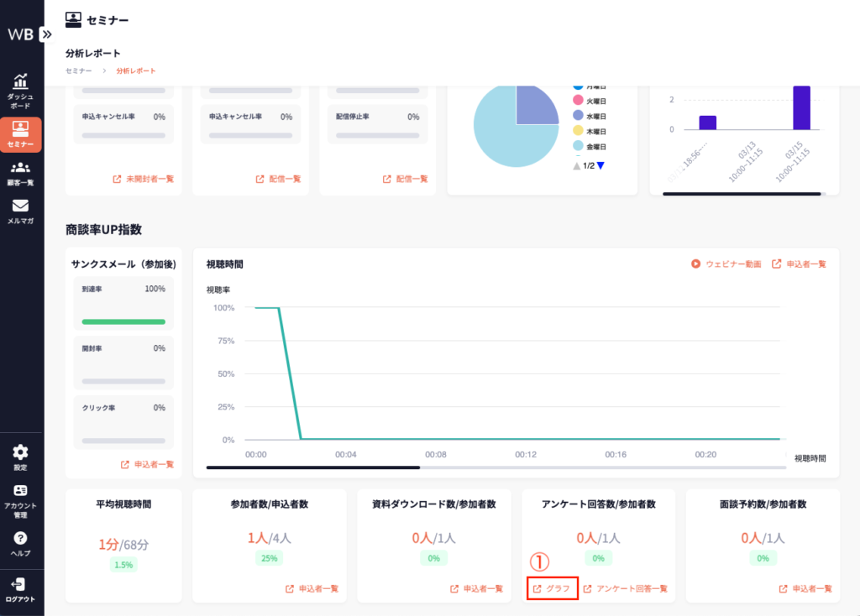Click the gray up arrow in legend pager

pyautogui.click(x=577, y=165)
